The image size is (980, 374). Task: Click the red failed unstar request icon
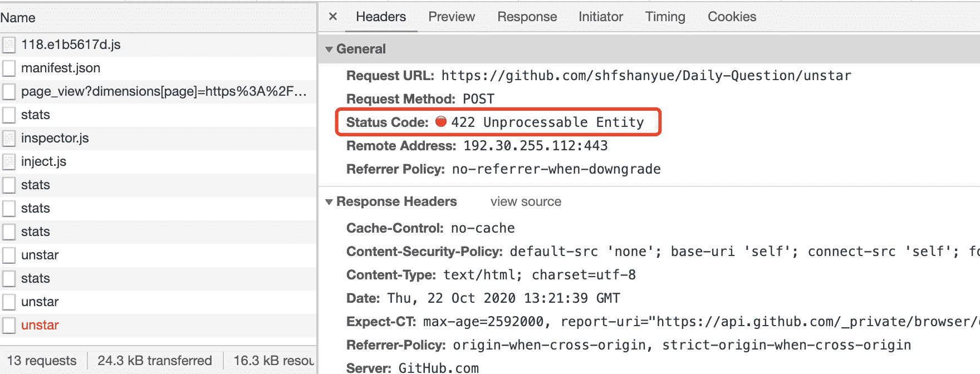[9, 325]
